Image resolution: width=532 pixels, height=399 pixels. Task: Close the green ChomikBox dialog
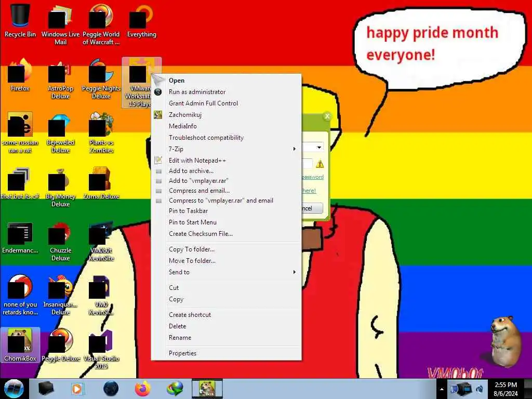(x=327, y=116)
